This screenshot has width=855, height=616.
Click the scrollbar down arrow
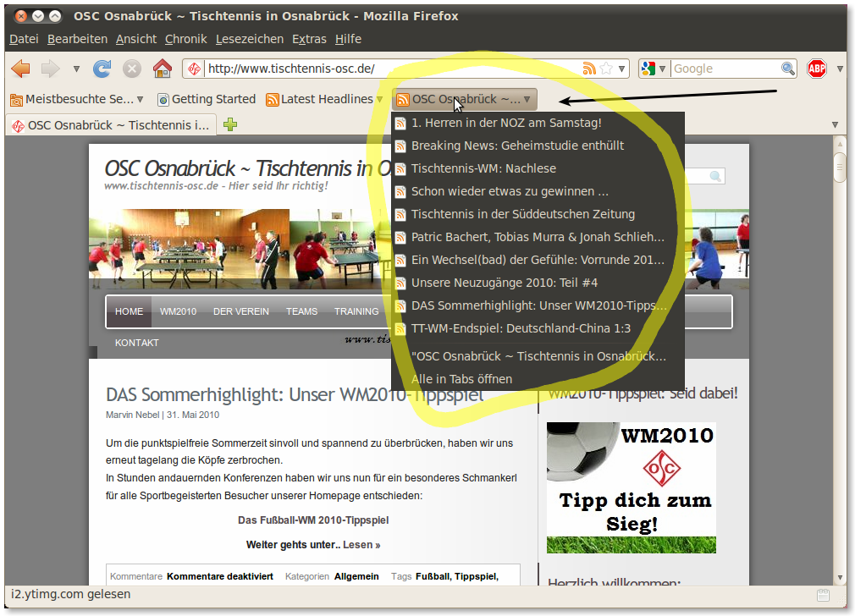click(x=840, y=578)
